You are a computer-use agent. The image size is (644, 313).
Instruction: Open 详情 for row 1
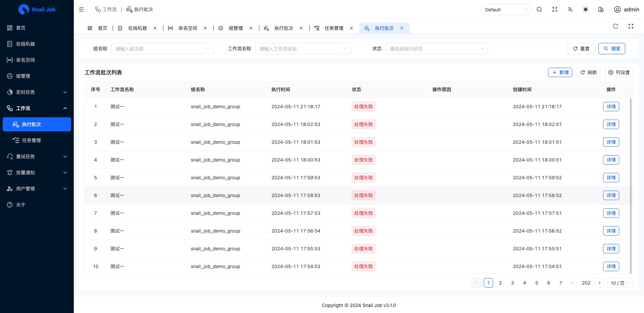[x=611, y=107]
